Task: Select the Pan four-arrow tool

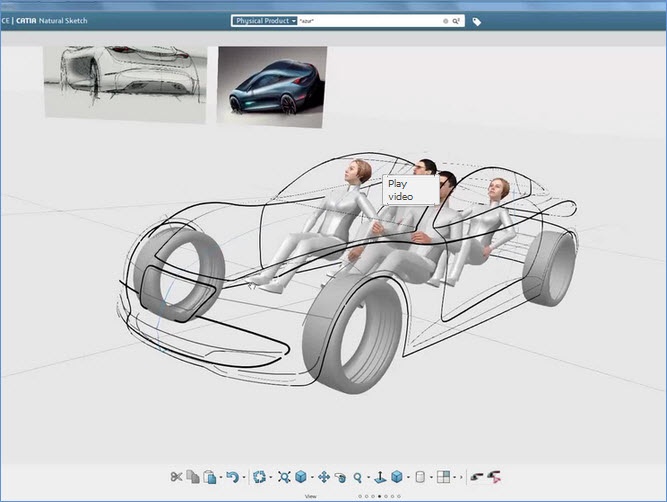Action: (324, 477)
